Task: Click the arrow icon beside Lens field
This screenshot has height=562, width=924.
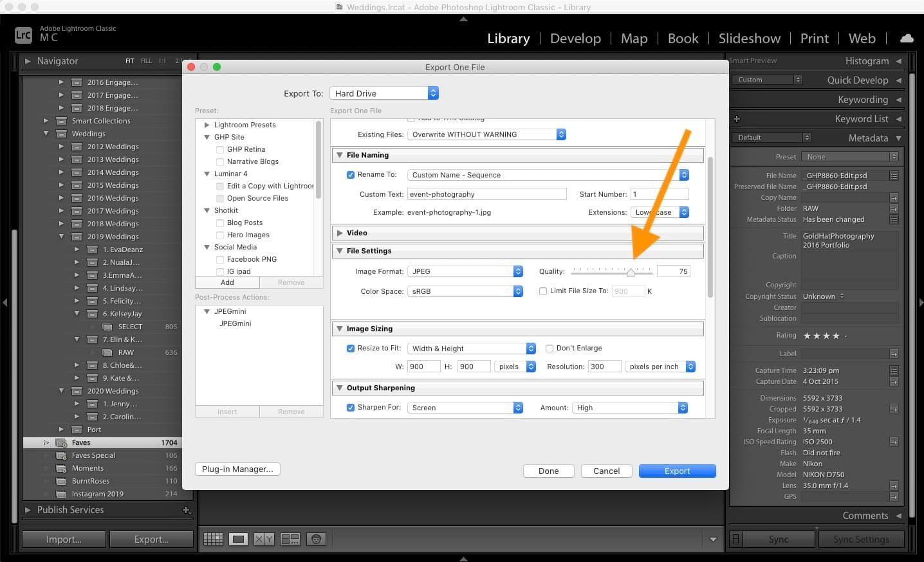Action: point(894,485)
